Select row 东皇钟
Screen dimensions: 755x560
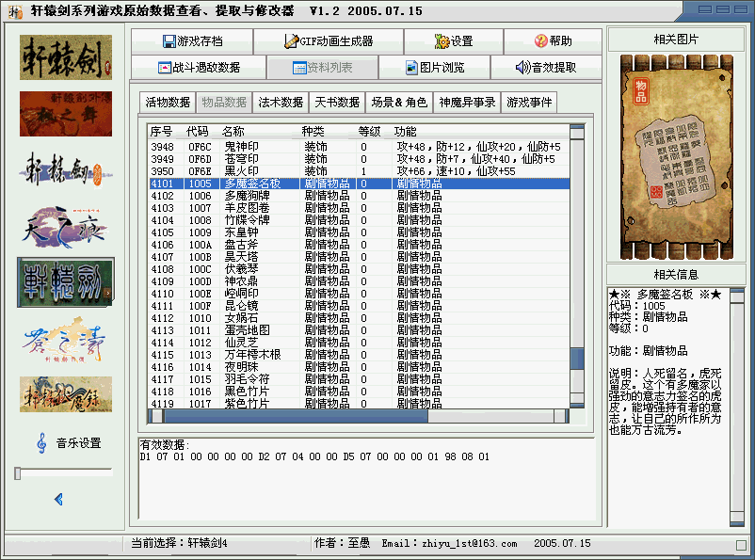click(359, 232)
